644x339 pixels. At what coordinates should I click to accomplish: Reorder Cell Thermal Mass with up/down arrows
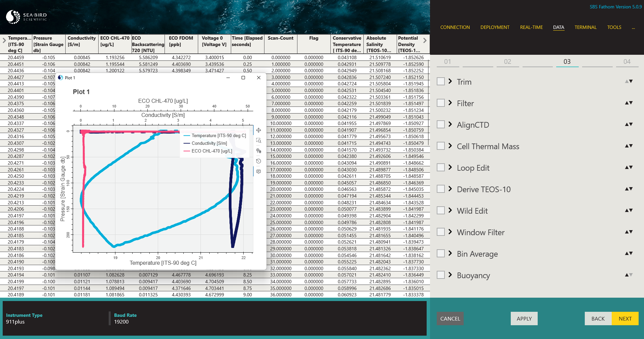pyautogui.click(x=629, y=146)
